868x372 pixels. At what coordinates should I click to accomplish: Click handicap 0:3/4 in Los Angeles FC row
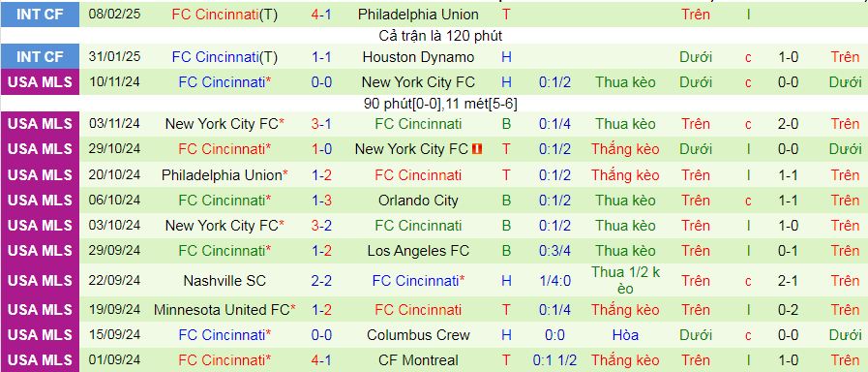[x=554, y=251]
